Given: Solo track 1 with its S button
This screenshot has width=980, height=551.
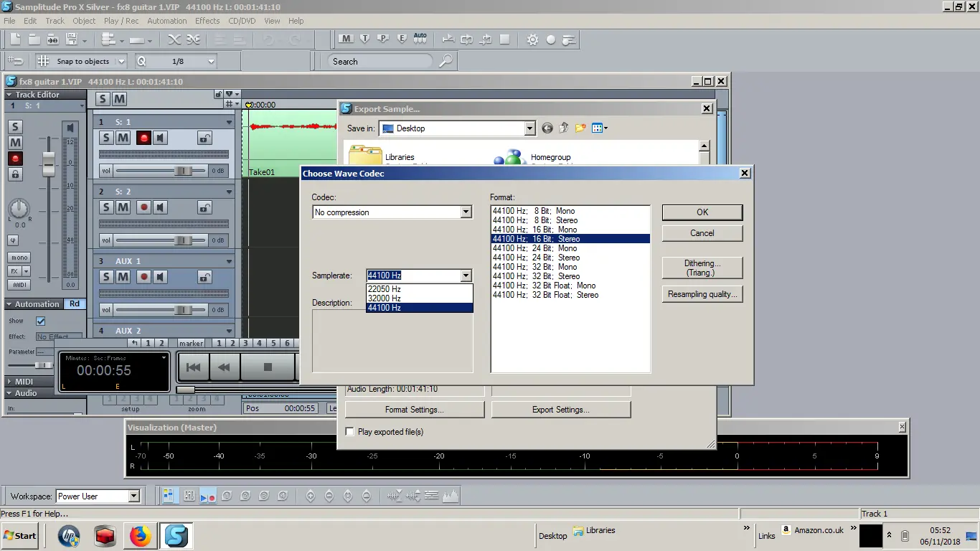Looking at the screenshot, I should [106, 138].
